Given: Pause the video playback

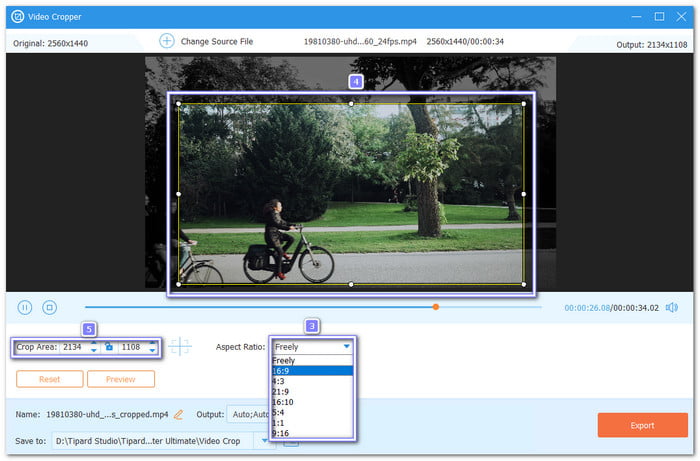Looking at the screenshot, I should coord(25,307).
